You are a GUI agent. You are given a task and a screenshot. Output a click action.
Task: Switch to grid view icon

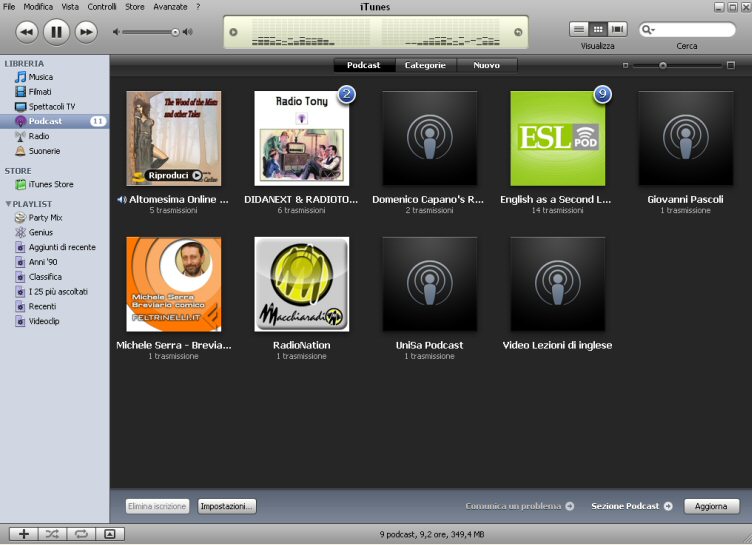598,29
